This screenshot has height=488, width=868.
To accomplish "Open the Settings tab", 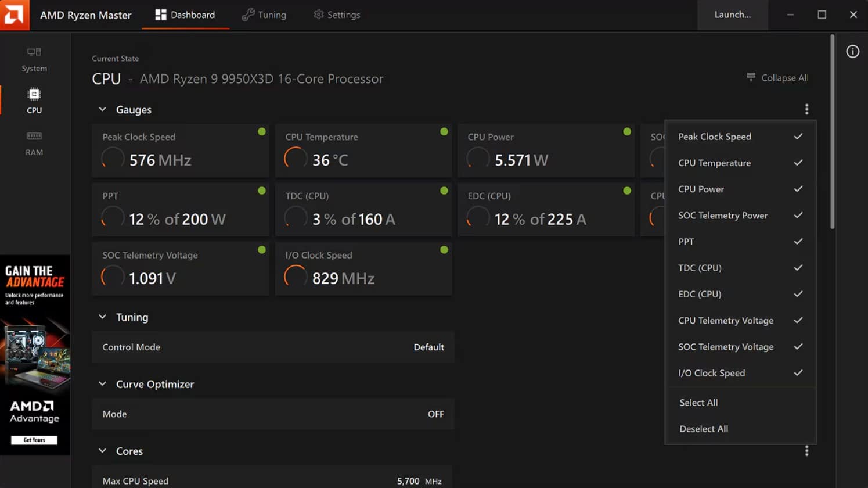I will tap(337, 15).
